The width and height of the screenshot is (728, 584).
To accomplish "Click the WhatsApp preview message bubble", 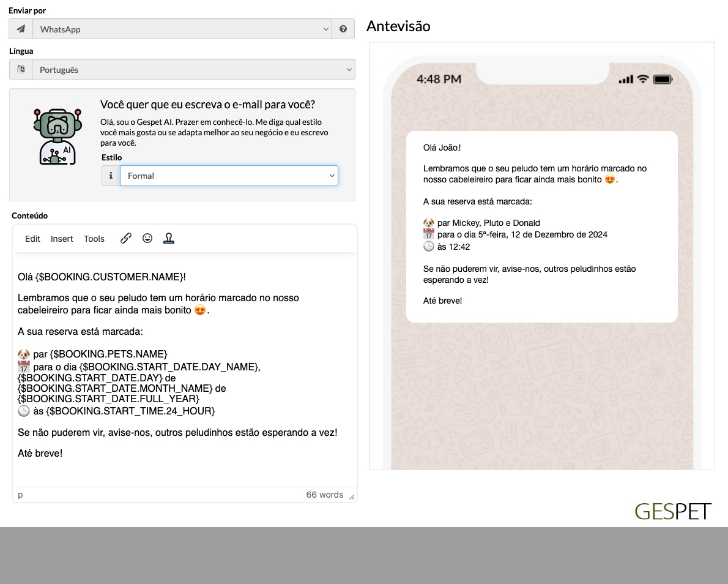I will point(542,226).
